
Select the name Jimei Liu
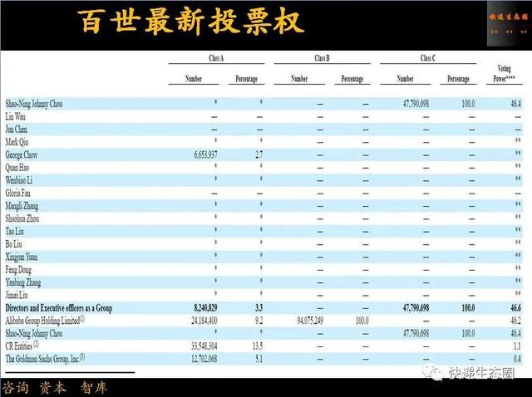tap(17, 295)
